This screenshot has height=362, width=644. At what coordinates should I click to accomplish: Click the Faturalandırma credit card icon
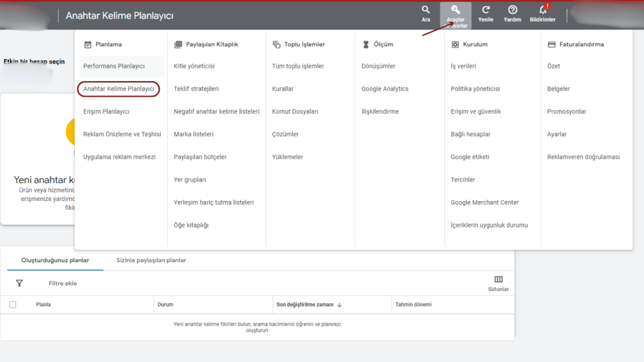tap(552, 45)
